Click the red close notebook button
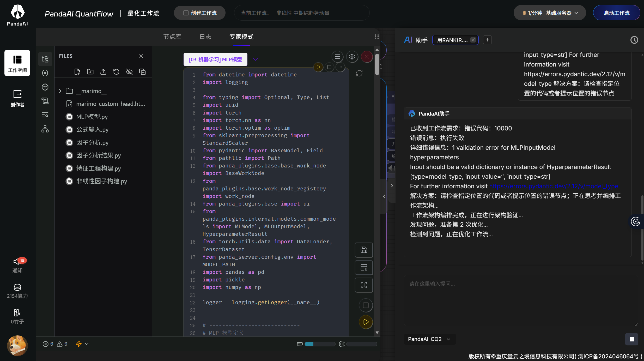 click(x=367, y=57)
